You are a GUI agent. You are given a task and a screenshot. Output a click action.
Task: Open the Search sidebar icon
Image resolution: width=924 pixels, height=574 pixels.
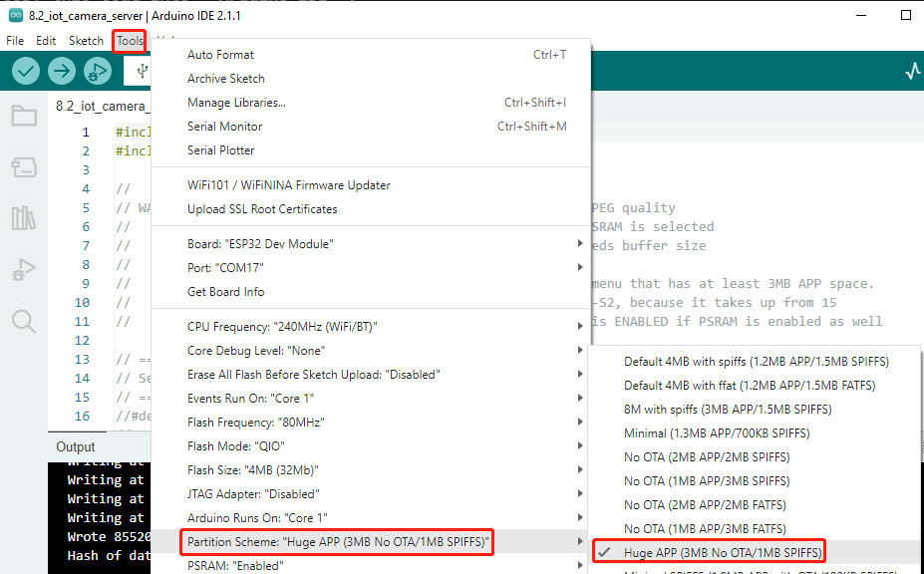coord(24,322)
